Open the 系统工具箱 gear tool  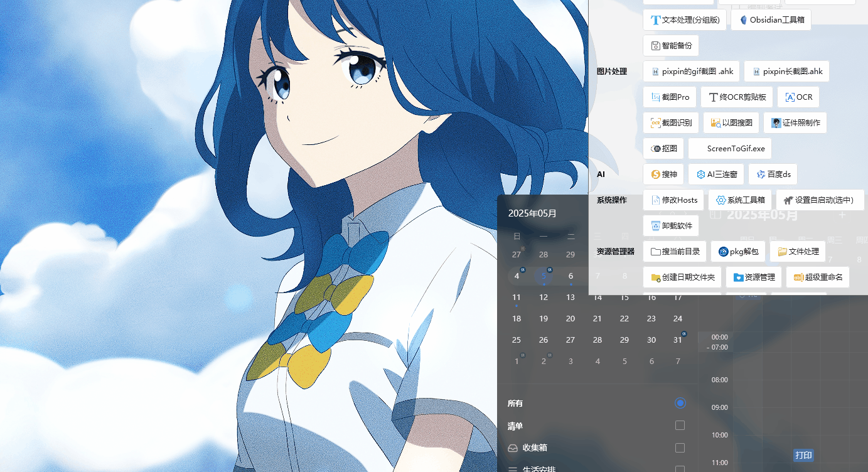[740, 200]
